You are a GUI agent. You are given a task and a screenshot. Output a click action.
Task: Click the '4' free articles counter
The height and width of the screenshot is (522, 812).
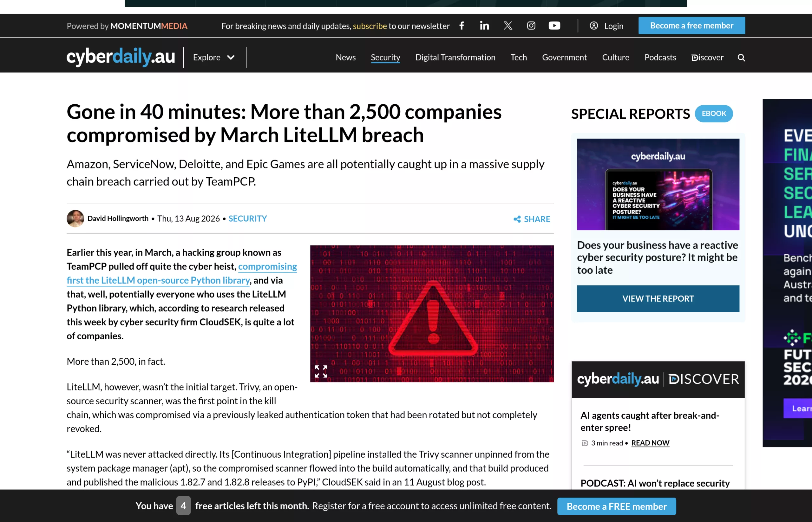click(x=183, y=506)
